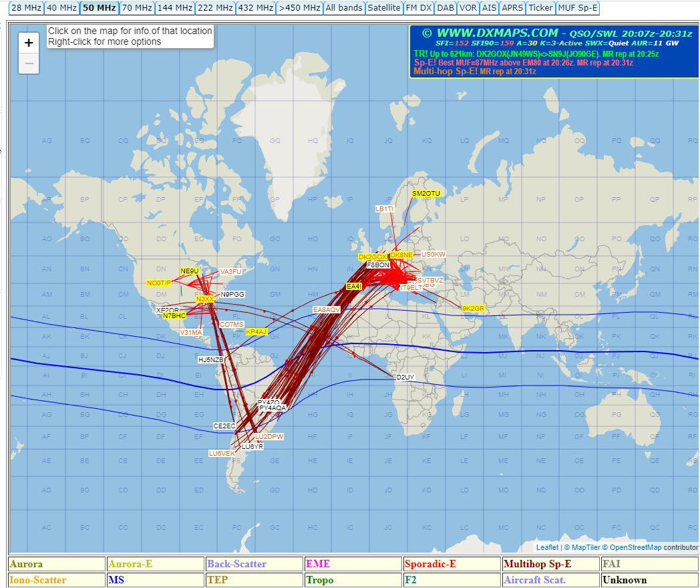Image resolution: width=700 pixels, height=588 pixels.
Task: Click the Sporadic-E legend entry
Action: point(452,564)
